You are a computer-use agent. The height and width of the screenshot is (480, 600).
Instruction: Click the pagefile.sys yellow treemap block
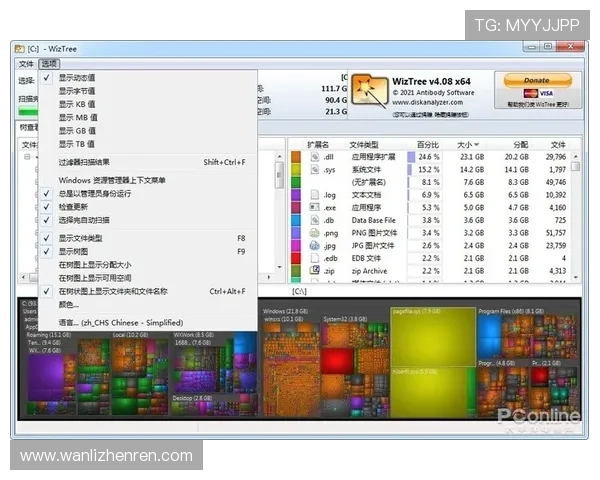(x=433, y=337)
